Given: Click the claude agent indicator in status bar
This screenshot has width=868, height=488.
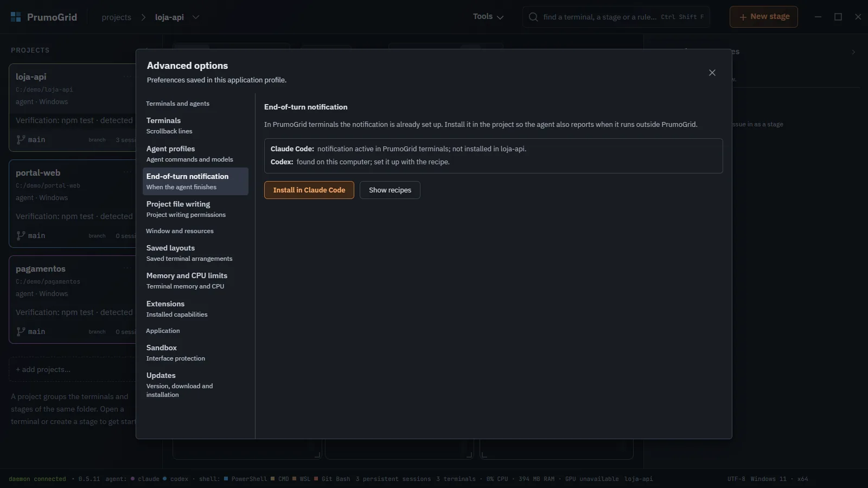Looking at the screenshot, I should 145,479.
